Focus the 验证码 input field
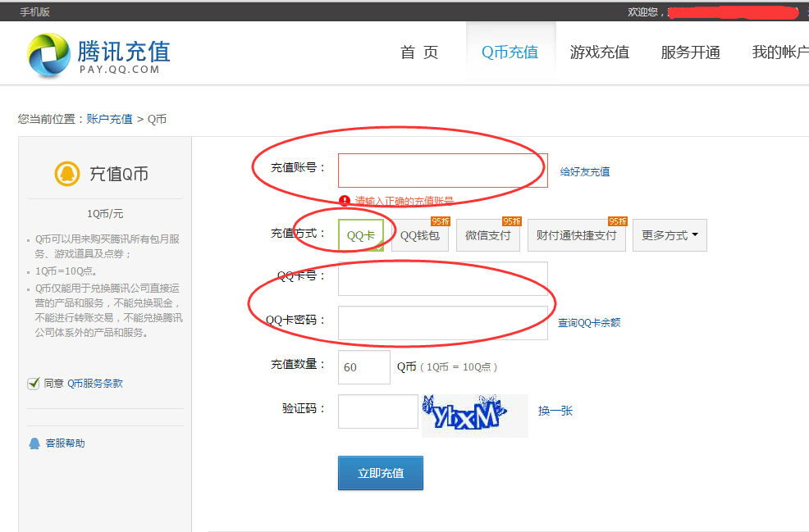Image resolution: width=809 pixels, height=532 pixels. pyautogui.click(x=378, y=412)
